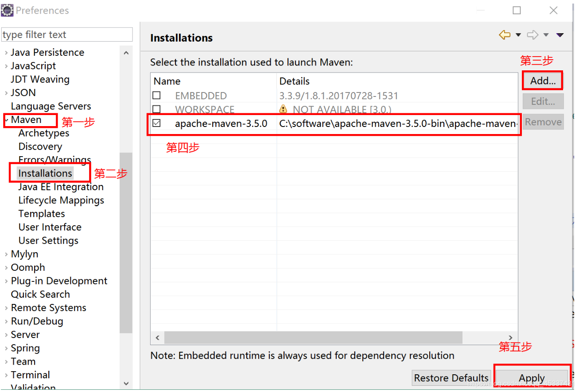Click the apache-maven path details cell
579x392 pixels.
click(397, 123)
